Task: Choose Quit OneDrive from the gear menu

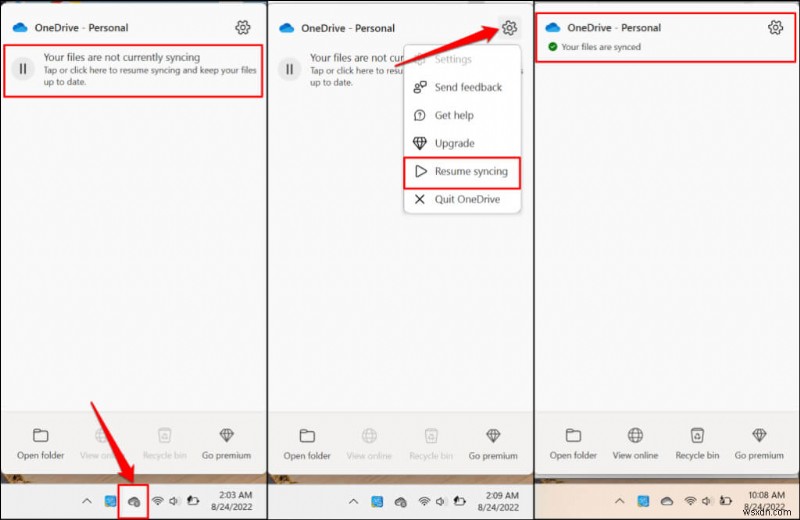Action: click(463, 200)
